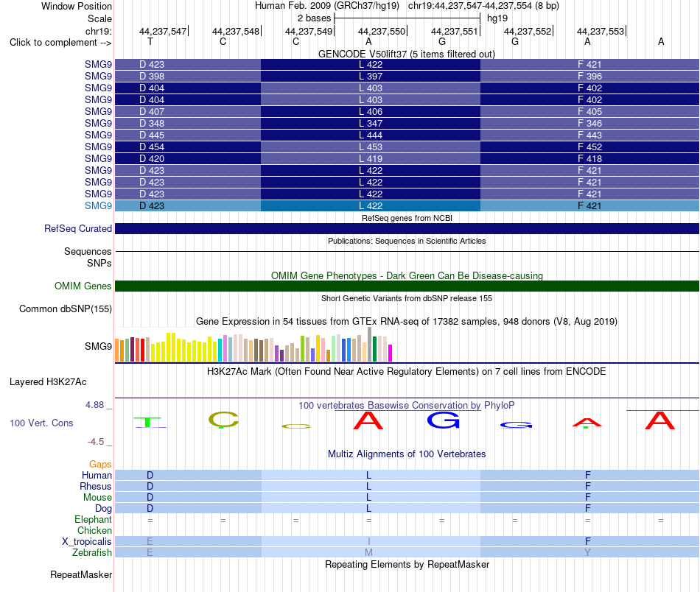Select the SMG9 codon "F 396"
Screen dimensions: 700x592
(589, 77)
